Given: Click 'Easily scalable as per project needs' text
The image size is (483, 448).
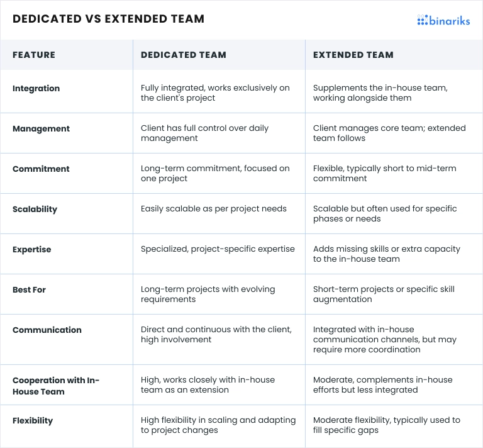Looking at the screenshot, I should [213, 209].
